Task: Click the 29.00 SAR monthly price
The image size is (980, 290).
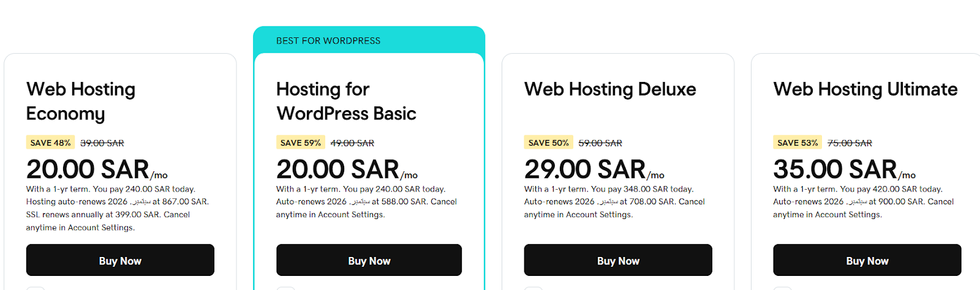Action: [585, 169]
